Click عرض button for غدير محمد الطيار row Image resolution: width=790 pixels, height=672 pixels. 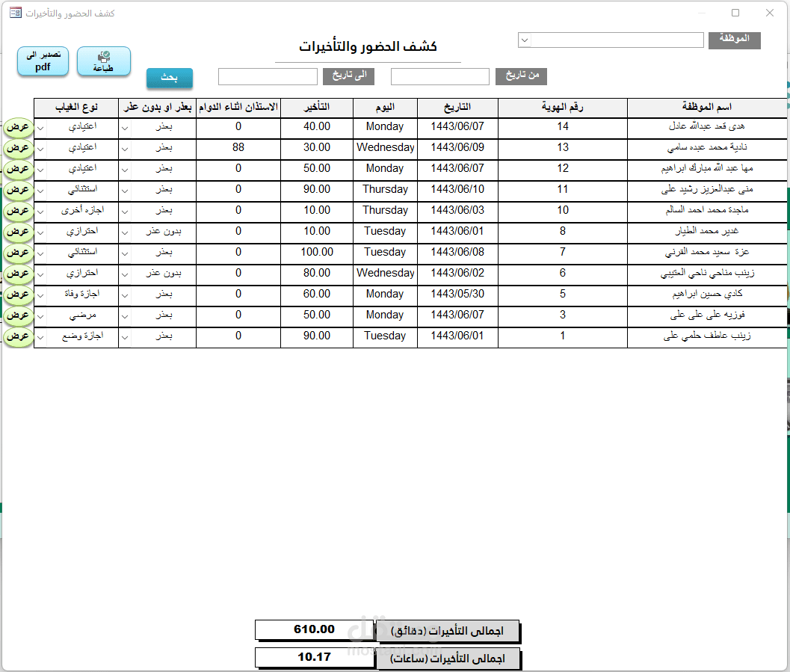tap(18, 232)
